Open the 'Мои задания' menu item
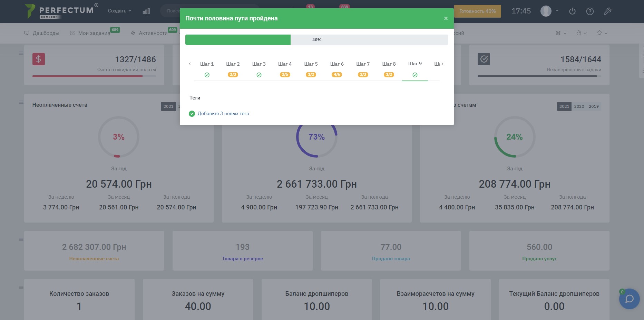The height and width of the screenshot is (320, 644). point(90,33)
